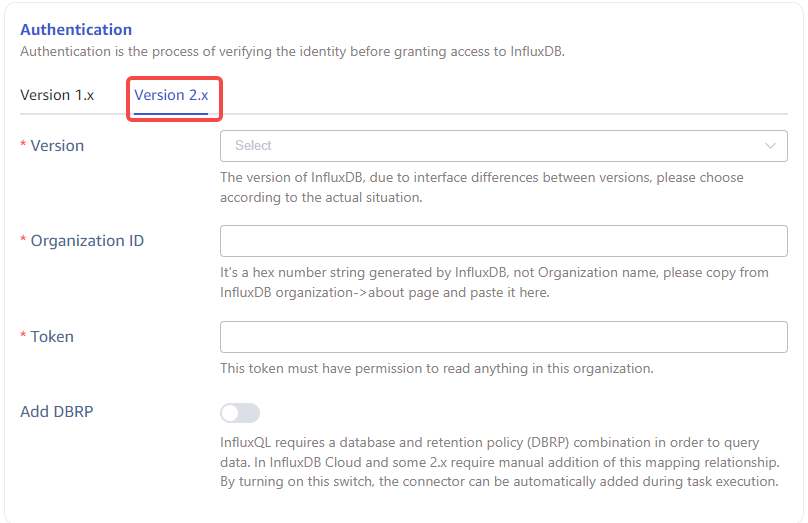Click the Authentication section heading
808x523 pixels.
[x=76, y=30]
